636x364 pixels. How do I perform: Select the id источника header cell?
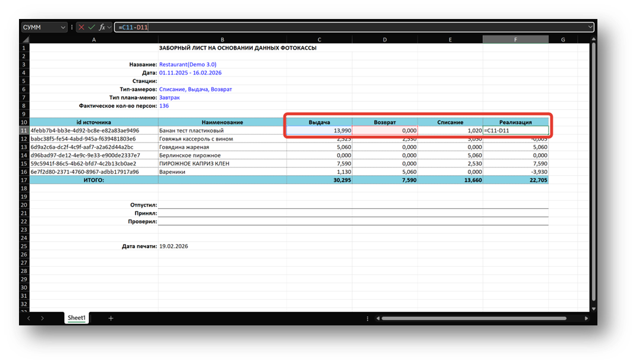[x=94, y=122]
